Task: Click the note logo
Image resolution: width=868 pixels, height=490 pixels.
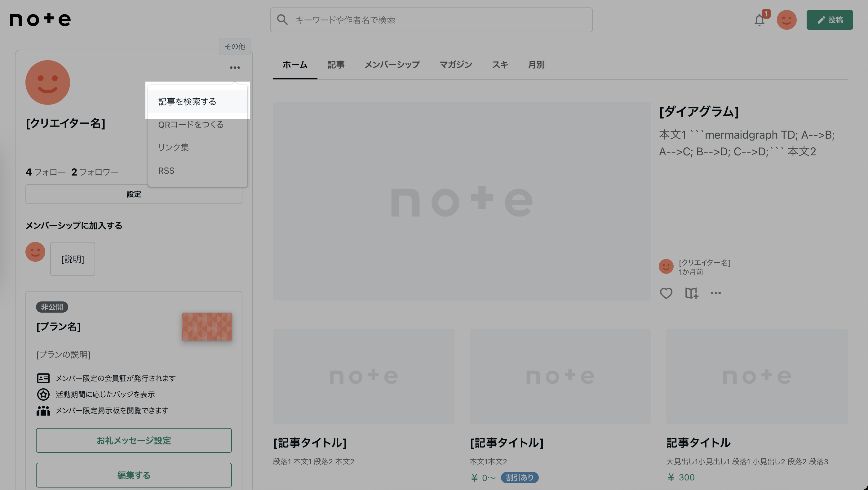Action: 40,20
